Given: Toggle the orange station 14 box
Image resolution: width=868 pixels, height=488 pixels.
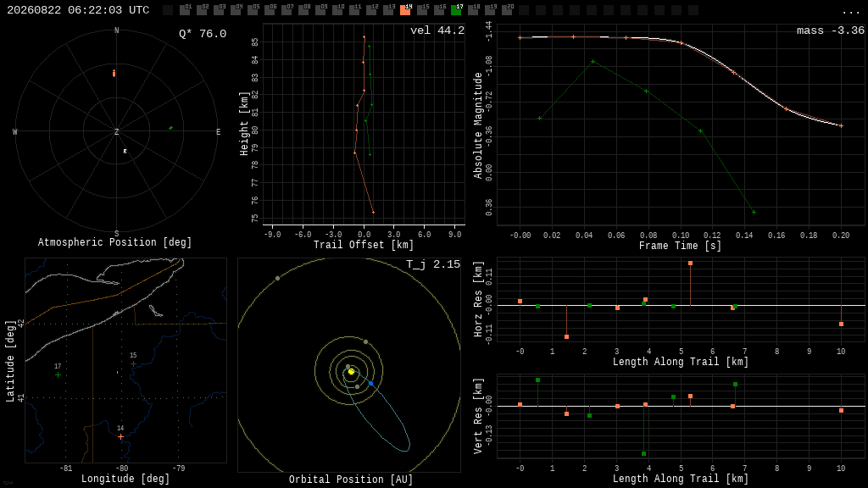Looking at the screenshot, I should coord(405,10).
